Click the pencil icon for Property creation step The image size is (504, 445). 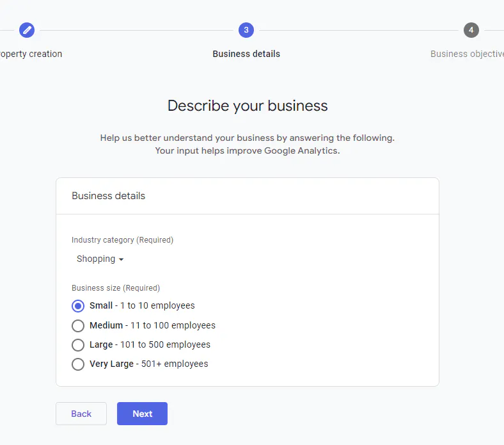(27, 30)
